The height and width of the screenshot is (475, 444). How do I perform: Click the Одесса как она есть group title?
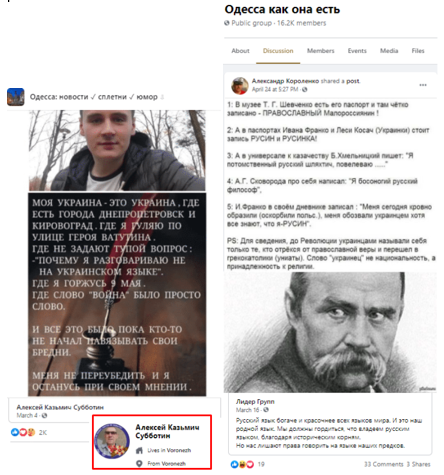tap(282, 9)
